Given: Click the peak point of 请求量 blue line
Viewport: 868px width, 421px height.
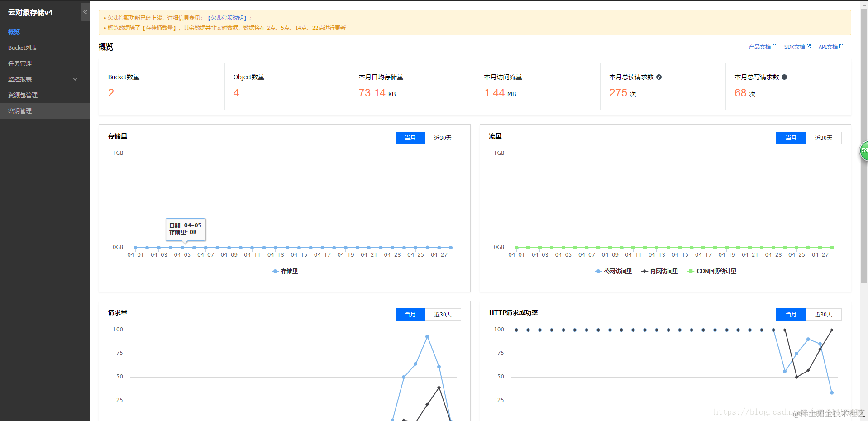Looking at the screenshot, I should tap(427, 337).
